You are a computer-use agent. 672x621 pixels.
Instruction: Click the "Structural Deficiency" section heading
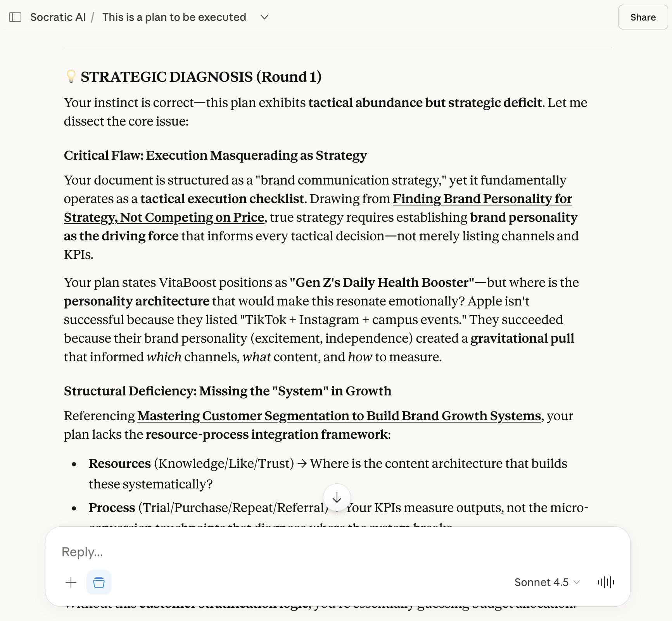[228, 391]
